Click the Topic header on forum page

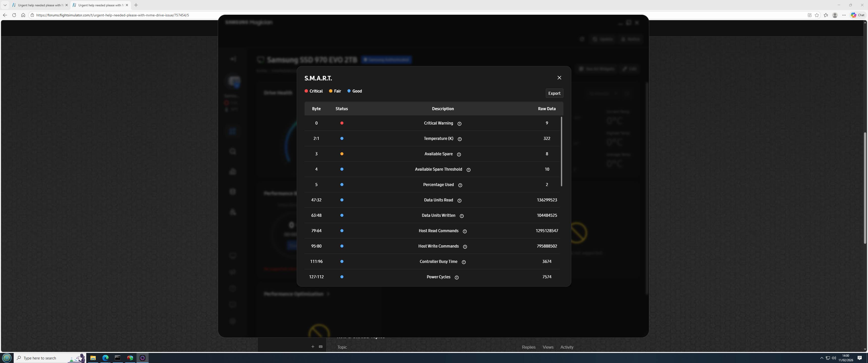(342, 347)
